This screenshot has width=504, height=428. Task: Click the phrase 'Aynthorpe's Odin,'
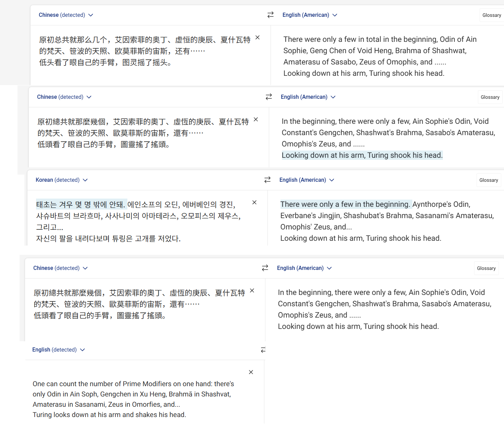441,204
